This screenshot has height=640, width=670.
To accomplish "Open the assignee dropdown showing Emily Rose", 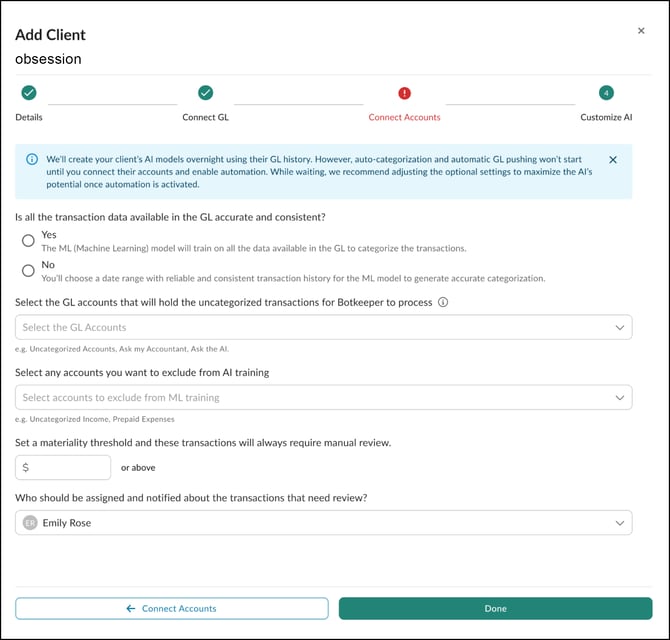I will pyautogui.click(x=324, y=523).
